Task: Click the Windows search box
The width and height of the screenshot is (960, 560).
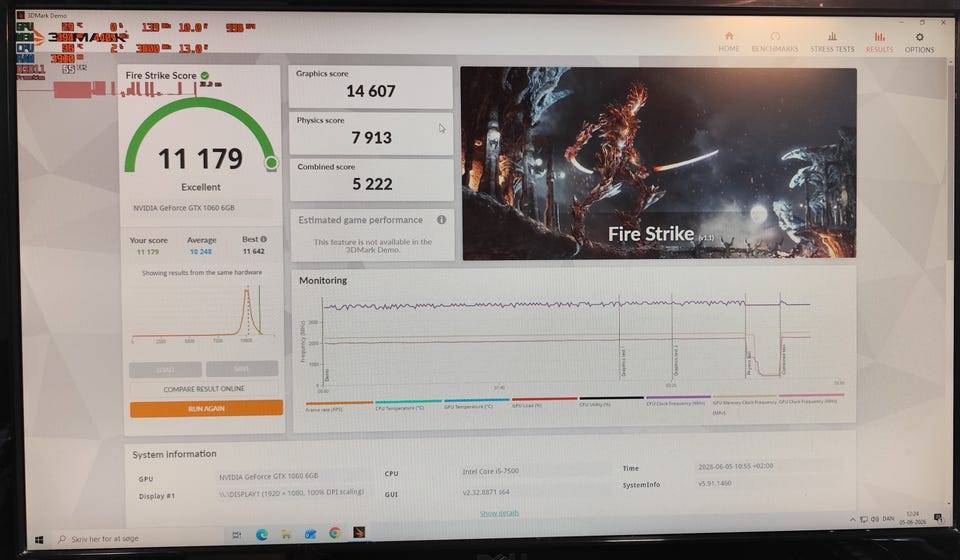Action: [138, 539]
